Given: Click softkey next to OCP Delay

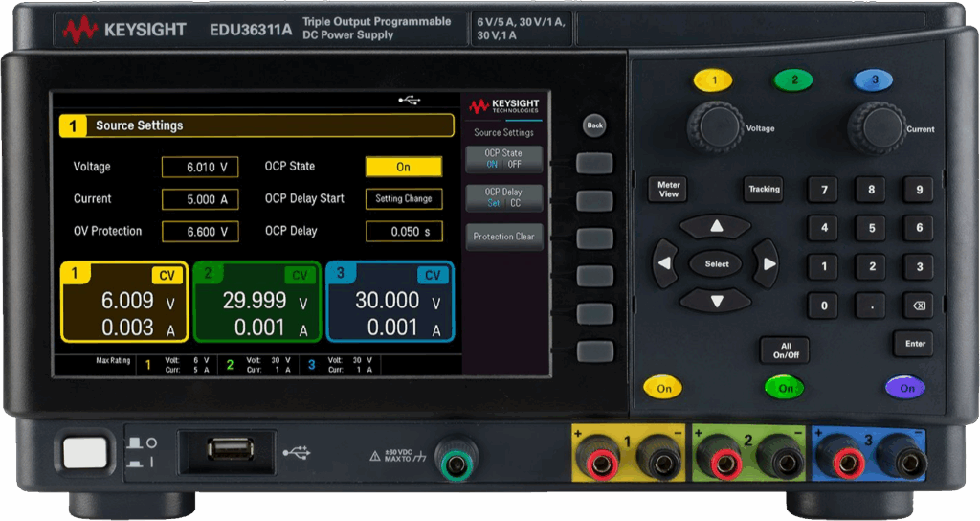Looking at the screenshot, I should click(594, 201).
